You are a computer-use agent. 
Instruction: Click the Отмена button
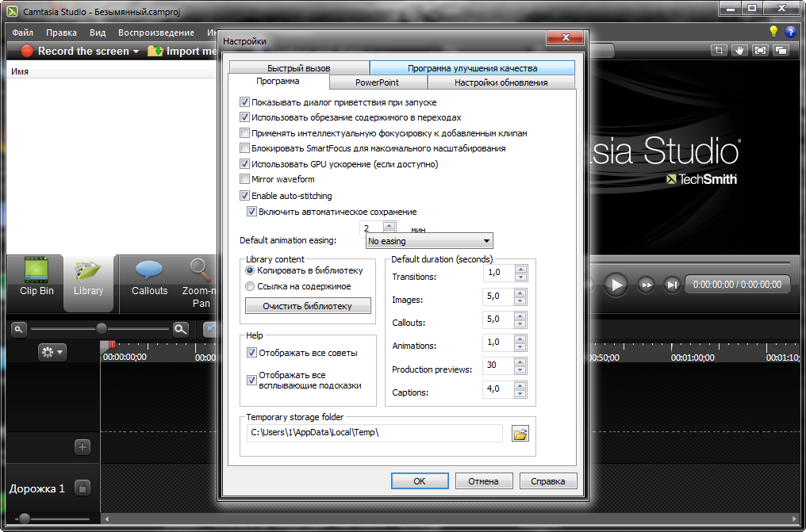click(x=484, y=481)
